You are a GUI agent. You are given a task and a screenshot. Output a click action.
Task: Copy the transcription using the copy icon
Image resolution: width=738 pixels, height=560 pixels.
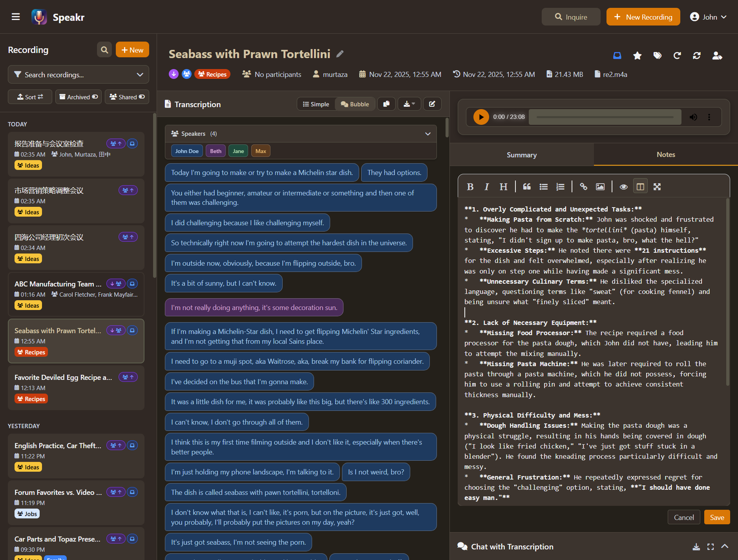pyautogui.click(x=386, y=104)
